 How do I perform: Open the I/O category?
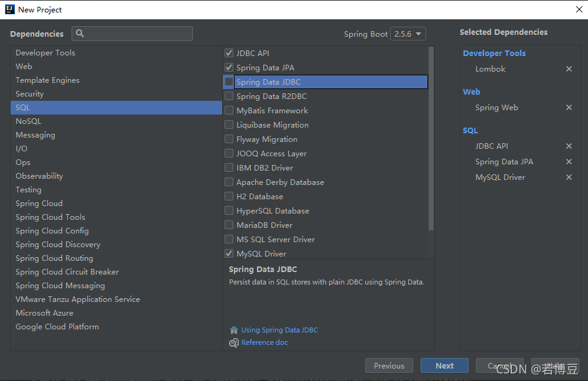coord(116,149)
